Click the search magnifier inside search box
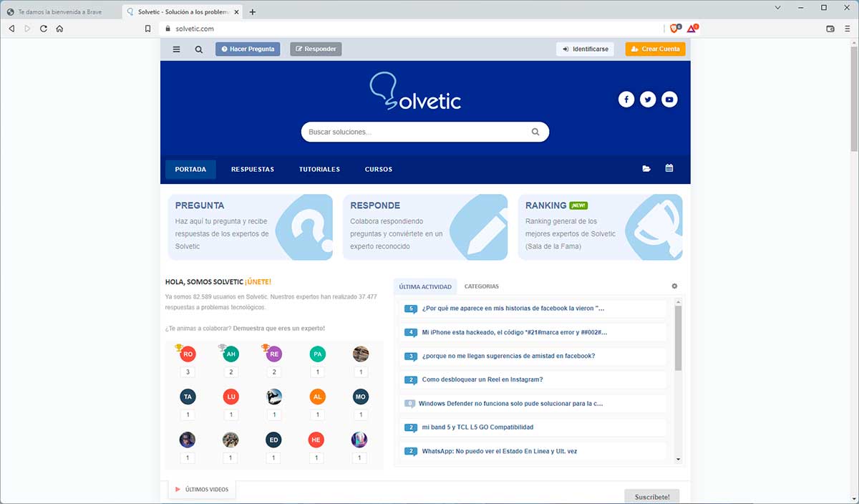 click(535, 132)
